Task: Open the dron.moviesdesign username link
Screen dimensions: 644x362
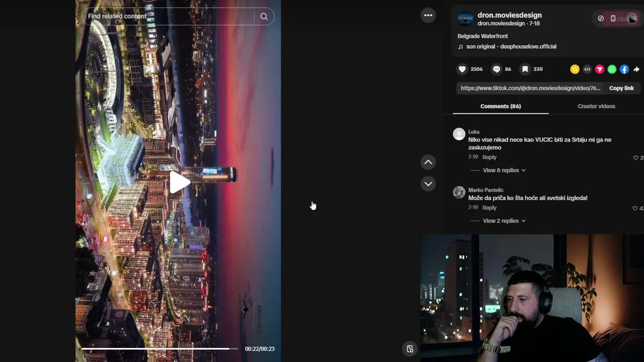Action: (510, 15)
